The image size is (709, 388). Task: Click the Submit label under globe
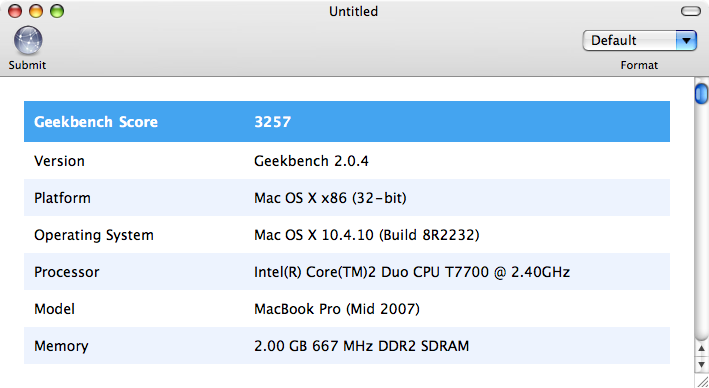click(x=27, y=65)
